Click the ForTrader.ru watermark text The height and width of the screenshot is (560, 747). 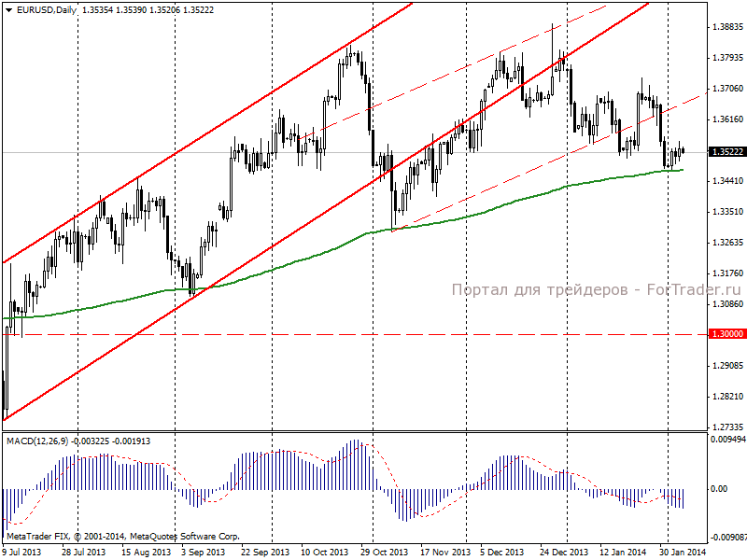694,289
